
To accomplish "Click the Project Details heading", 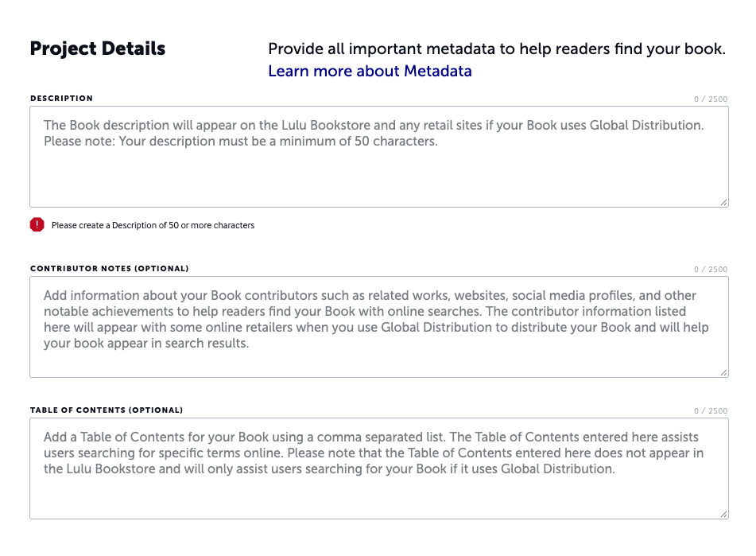I will click(97, 48).
